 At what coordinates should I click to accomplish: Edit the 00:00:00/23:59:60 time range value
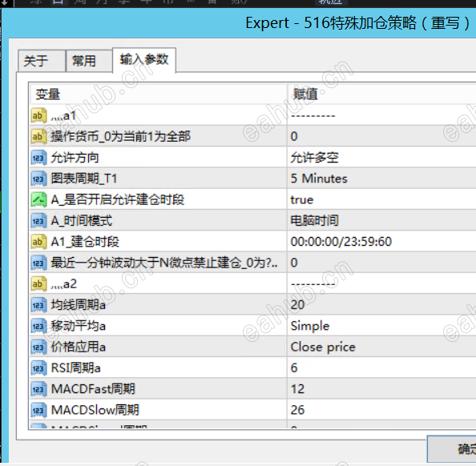(381, 242)
